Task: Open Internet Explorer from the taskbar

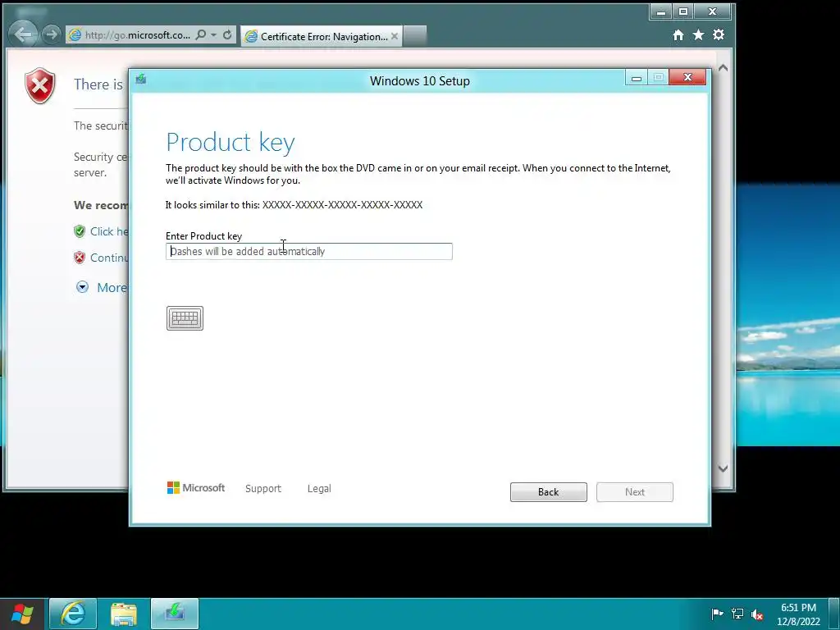Action: pos(73,614)
